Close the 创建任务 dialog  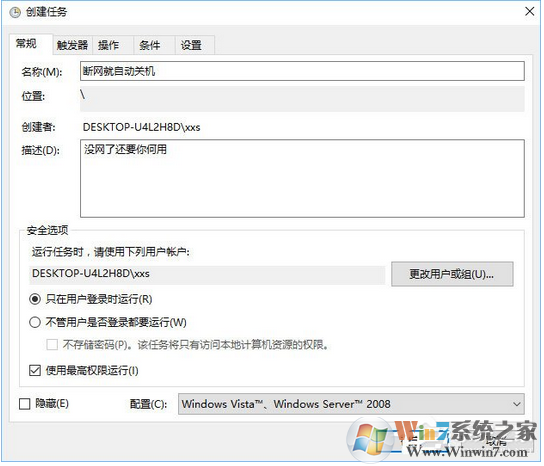pos(529,11)
